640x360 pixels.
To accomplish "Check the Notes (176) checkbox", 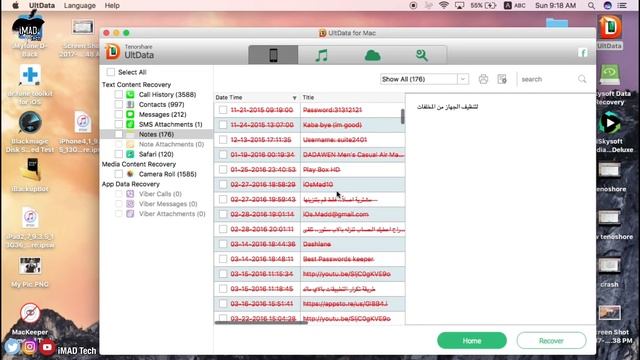I will (118, 134).
